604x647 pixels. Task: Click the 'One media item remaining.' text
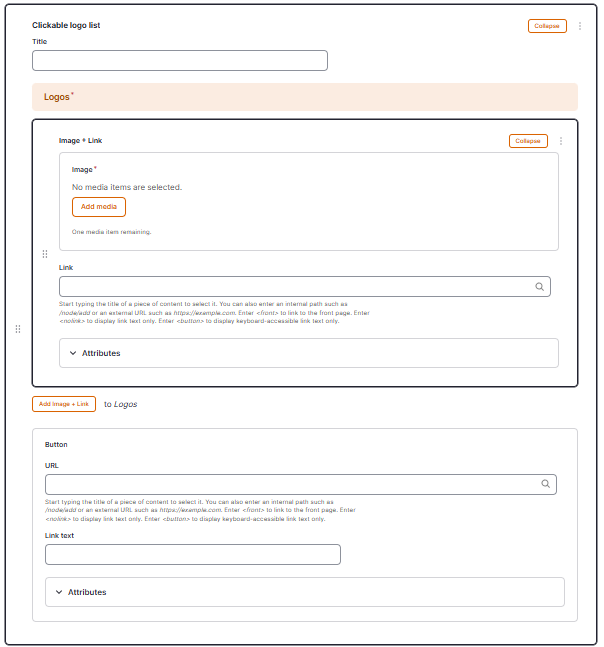[x=111, y=232]
